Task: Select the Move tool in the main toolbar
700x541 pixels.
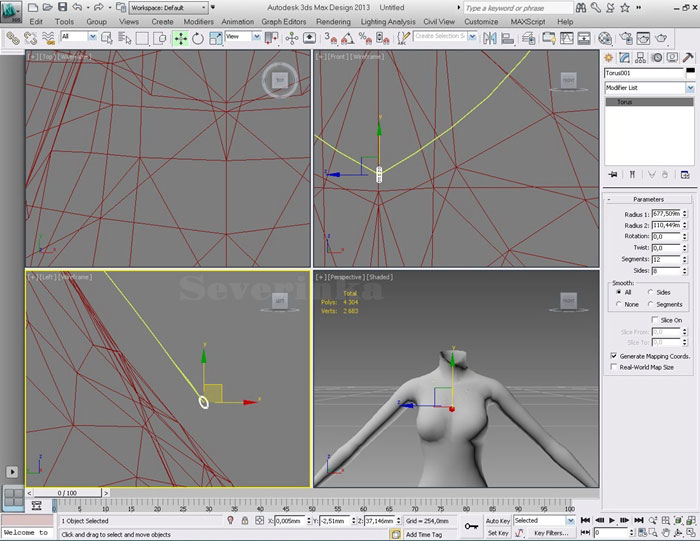Action: click(x=180, y=38)
